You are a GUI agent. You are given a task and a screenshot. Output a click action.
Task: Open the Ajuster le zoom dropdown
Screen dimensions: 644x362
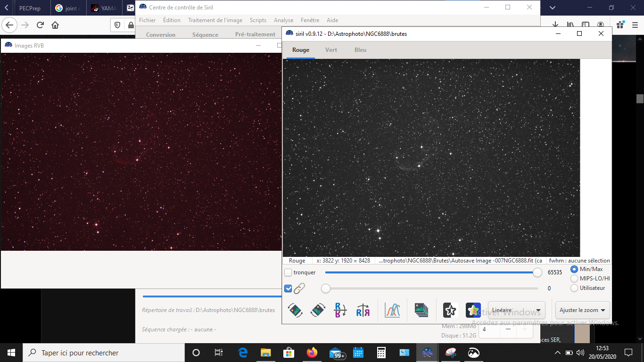[583, 310]
